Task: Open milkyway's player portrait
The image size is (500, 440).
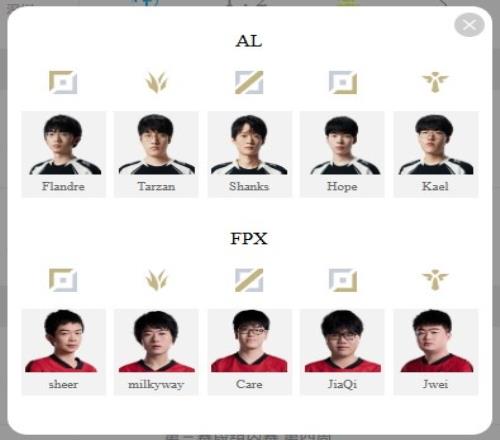Action: [156, 341]
